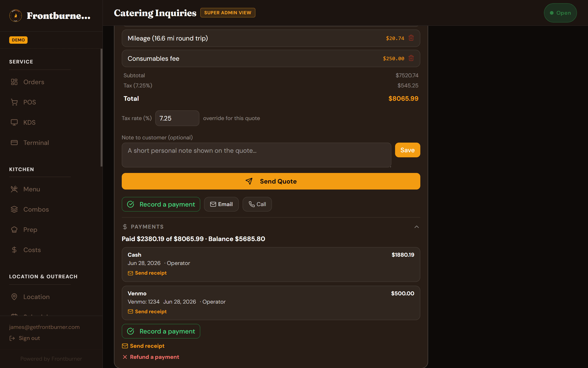Click the Call button
Viewport: 588px width, 368px height.
tap(257, 204)
